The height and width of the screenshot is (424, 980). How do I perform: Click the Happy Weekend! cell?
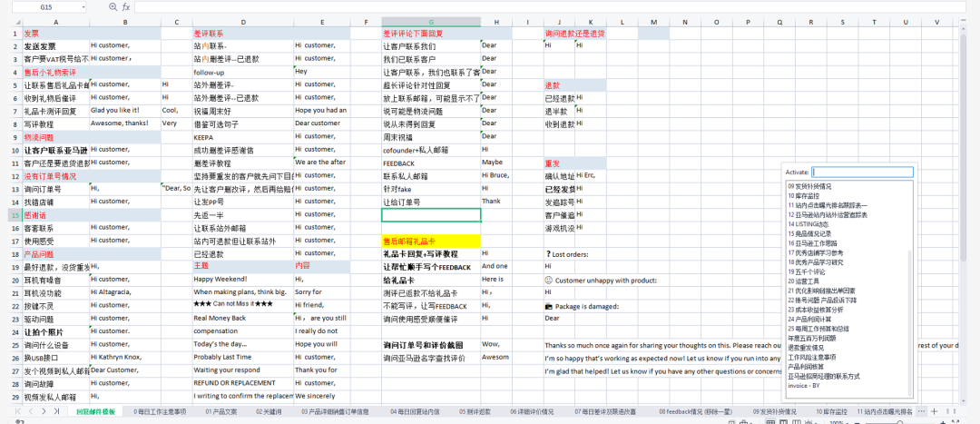(243, 279)
